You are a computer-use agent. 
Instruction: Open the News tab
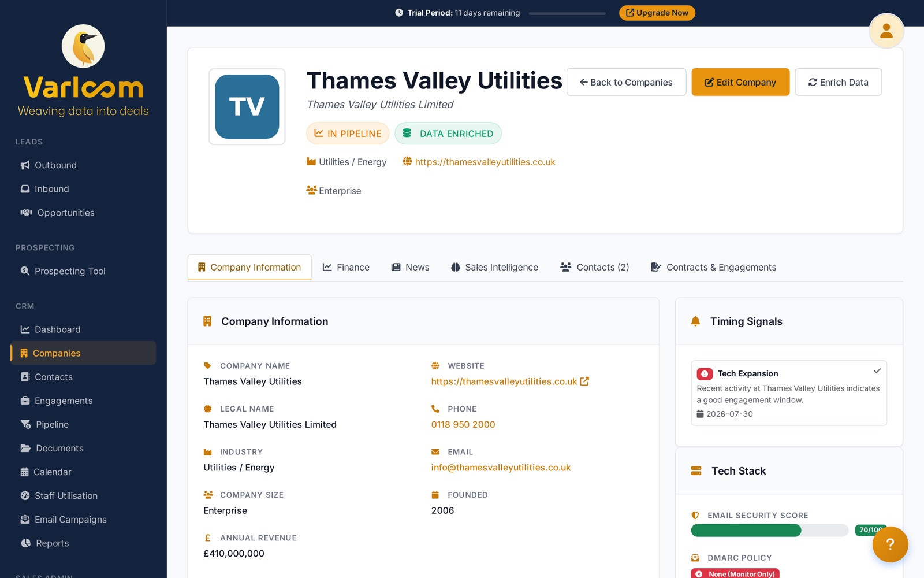410,267
